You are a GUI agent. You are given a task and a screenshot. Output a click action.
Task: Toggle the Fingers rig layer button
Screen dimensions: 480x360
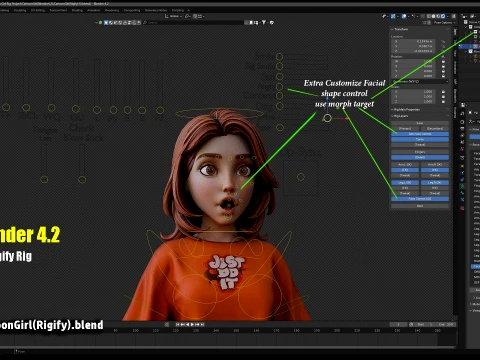click(x=420, y=152)
